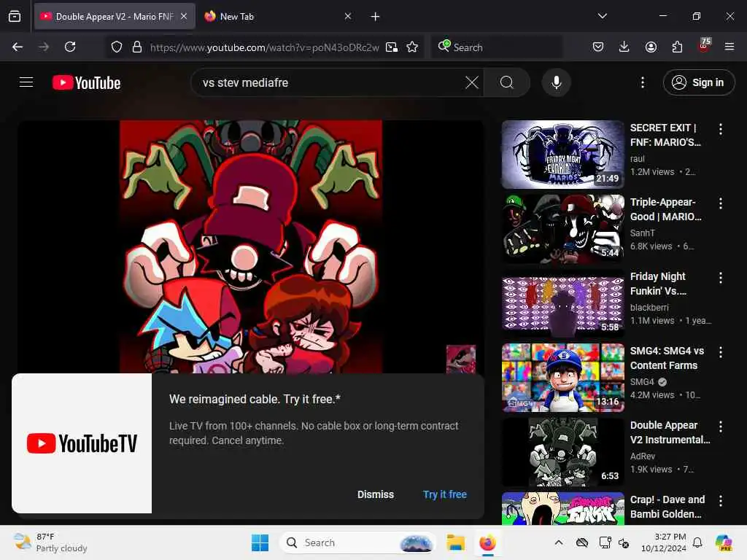The width and height of the screenshot is (747, 560).
Task: Click the SECRET EXIT video thumbnail
Action: (x=562, y=155)
